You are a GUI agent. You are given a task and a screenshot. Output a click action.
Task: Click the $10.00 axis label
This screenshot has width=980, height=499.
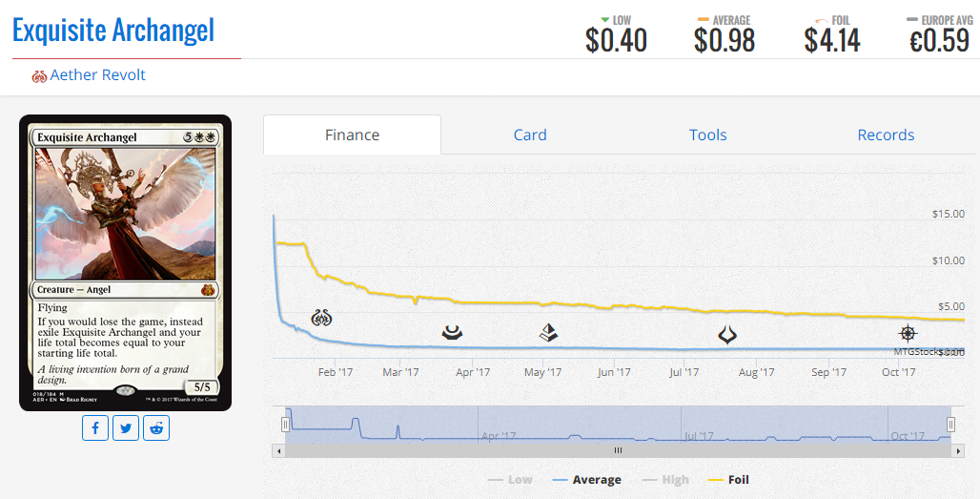click(949, 260)
